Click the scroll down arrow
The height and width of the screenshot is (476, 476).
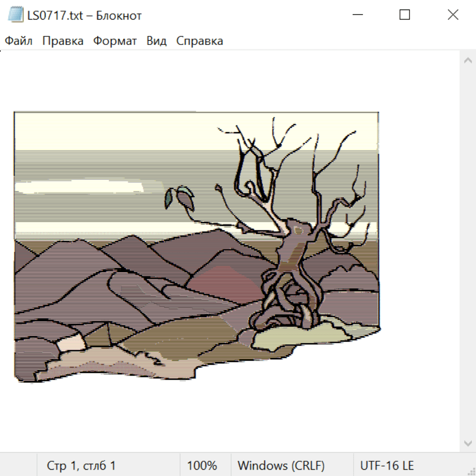pos(468,443)
